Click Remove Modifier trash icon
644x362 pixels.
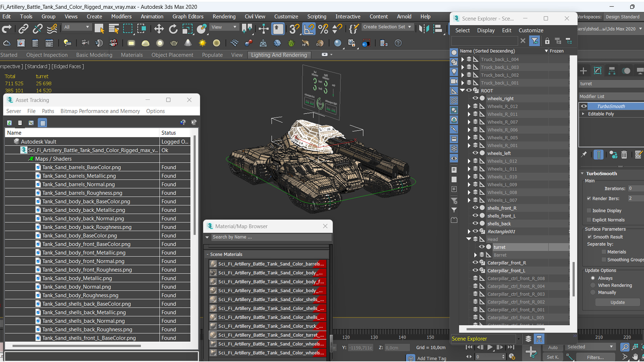pyautogui.click(x=624, y=155)
